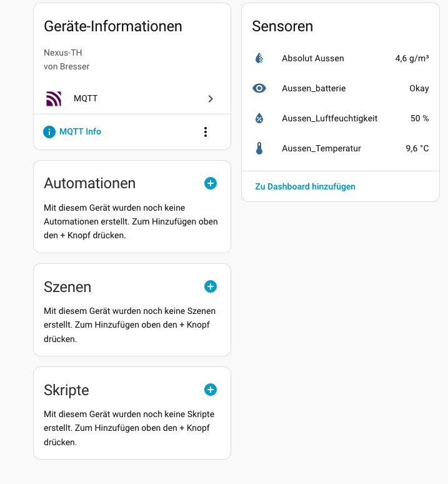
Task: Click the 9,6 °C temperature value
Action: click(417, 148)
